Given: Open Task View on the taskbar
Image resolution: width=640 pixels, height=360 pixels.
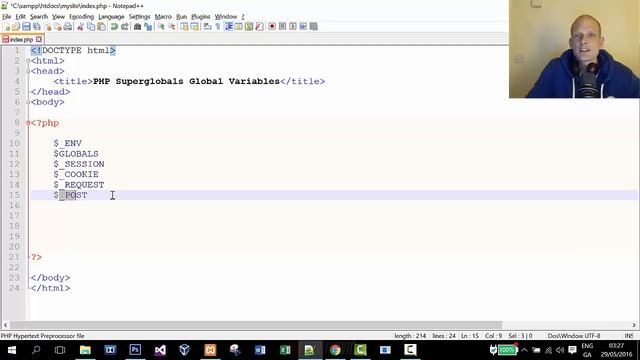Looking at the screenshot, I should tap(60, 350).
